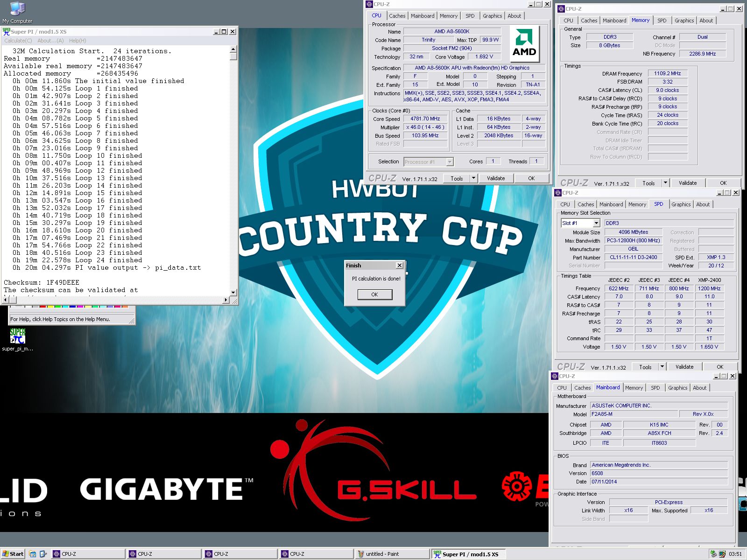Click OK in CPU-Z CPU window
747x560 pixels.
(x=531, y=178)
